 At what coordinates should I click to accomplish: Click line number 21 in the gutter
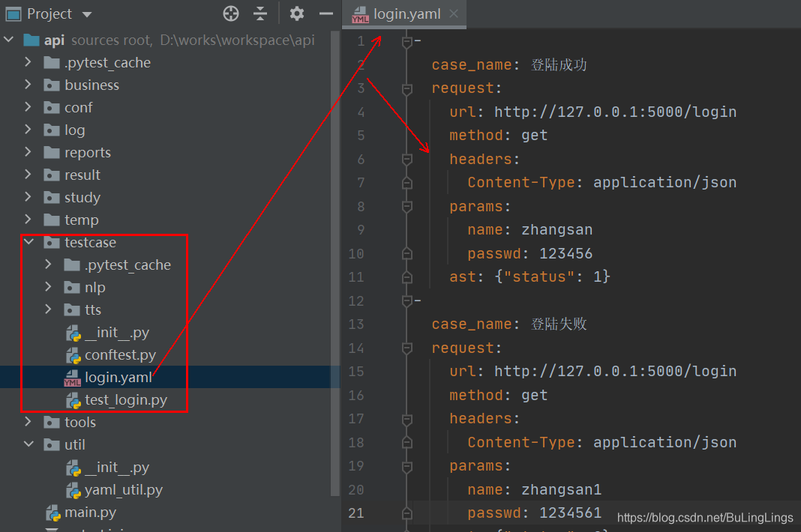(356, 513)
